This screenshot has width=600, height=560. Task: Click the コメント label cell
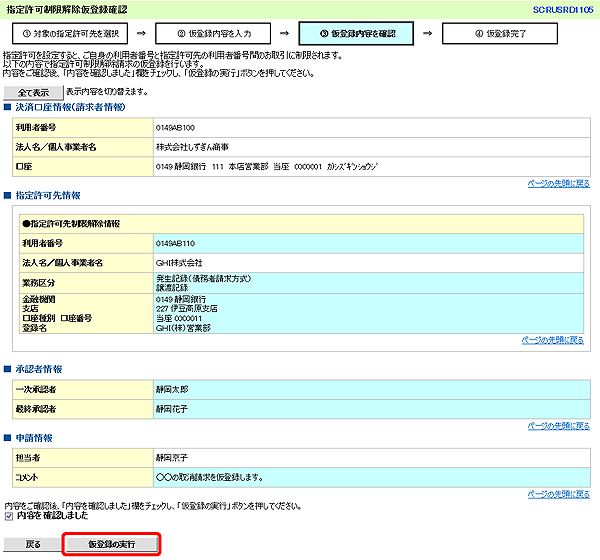point(83,477)
